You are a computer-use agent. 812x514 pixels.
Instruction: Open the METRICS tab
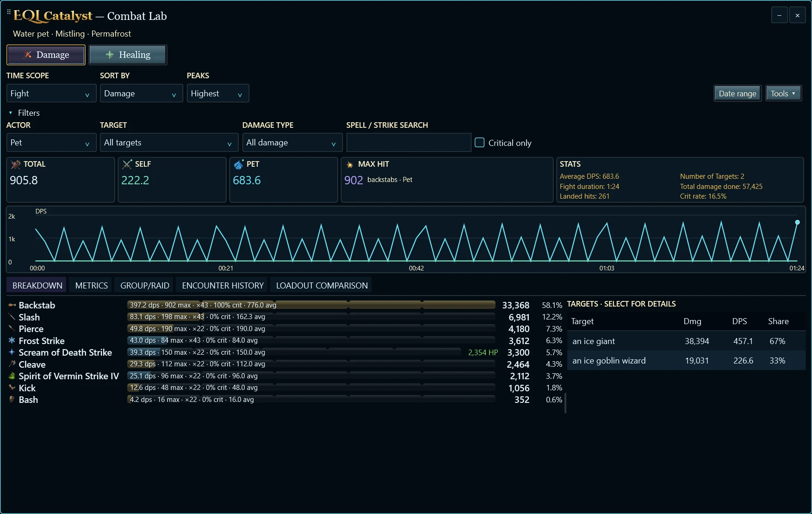coord(91,285)
